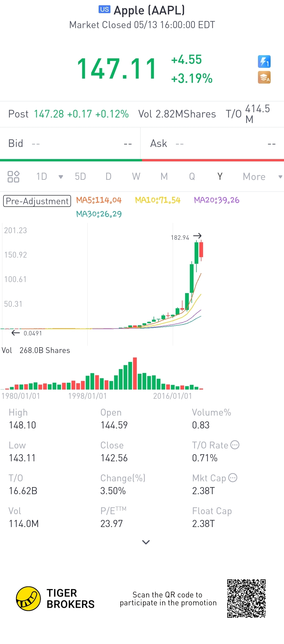Tap the promotion QR code
The image size is (284, 644).
click(x=246, y=599)
